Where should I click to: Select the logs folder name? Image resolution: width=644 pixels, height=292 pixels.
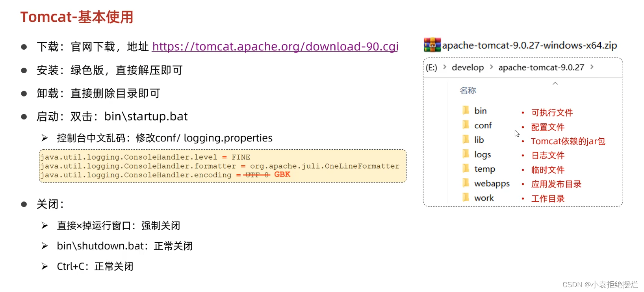tap(483, 154)
